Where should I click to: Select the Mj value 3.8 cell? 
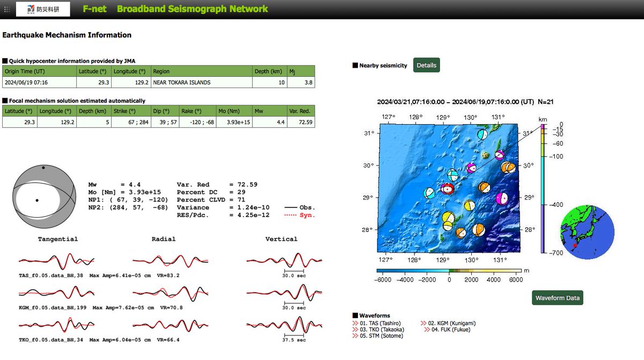[x=301, y=82]
